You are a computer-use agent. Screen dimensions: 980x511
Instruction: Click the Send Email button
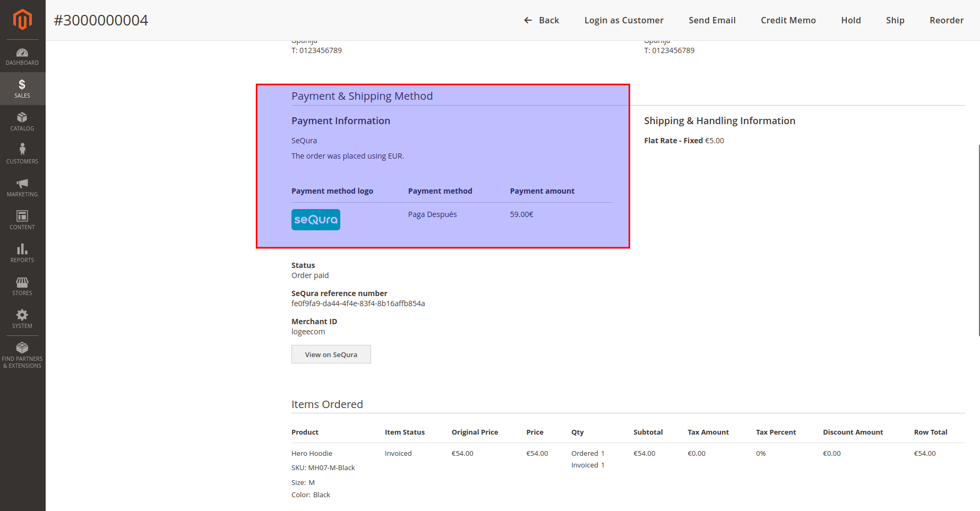click(x=712, y=20)
